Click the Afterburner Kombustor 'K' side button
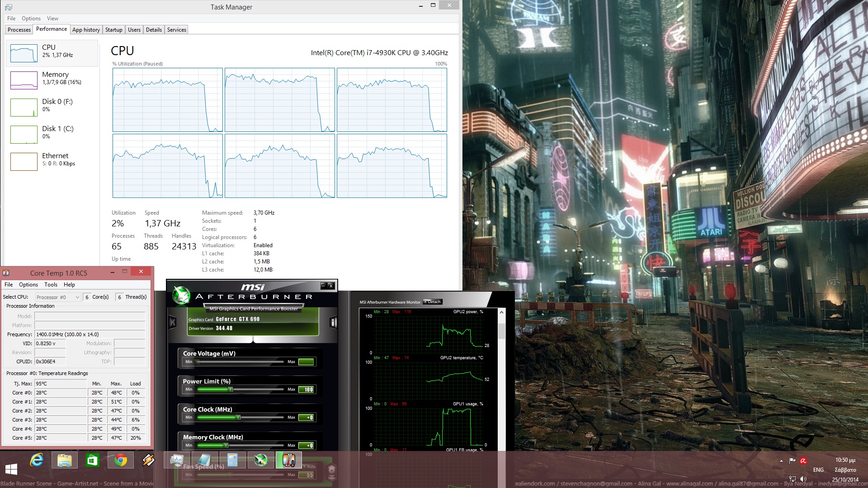This screenshot has height=488, width=868. click(x=172, y=322)
